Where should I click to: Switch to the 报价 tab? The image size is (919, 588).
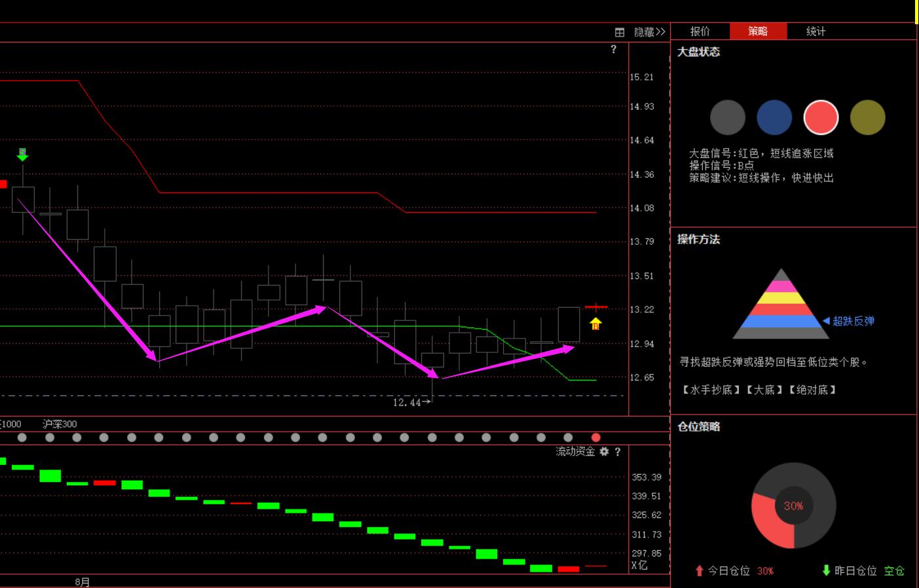tap(700, 31)
